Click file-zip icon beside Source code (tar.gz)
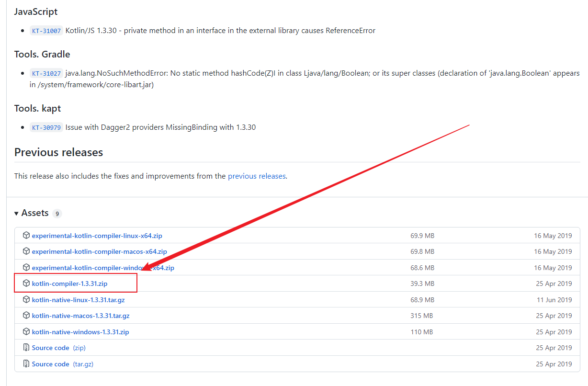This screenshot has height=386, width=588. click(26, 364)
